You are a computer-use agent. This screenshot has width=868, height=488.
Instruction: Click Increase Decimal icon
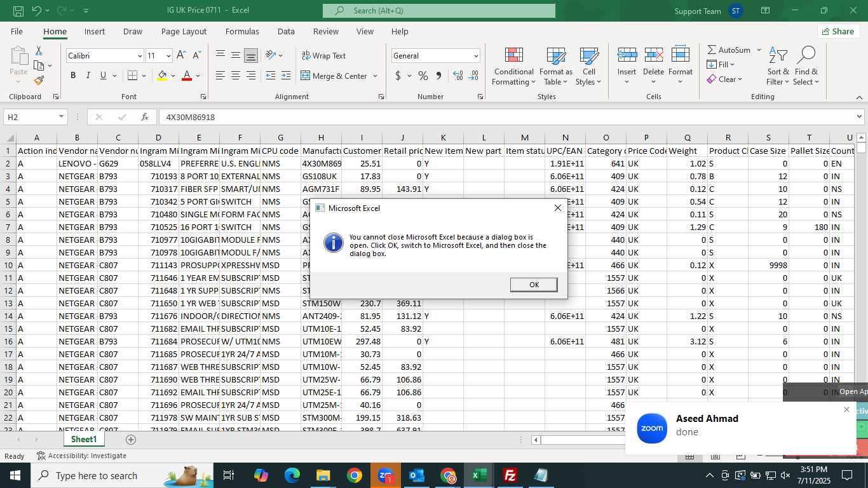click(458, 76)
